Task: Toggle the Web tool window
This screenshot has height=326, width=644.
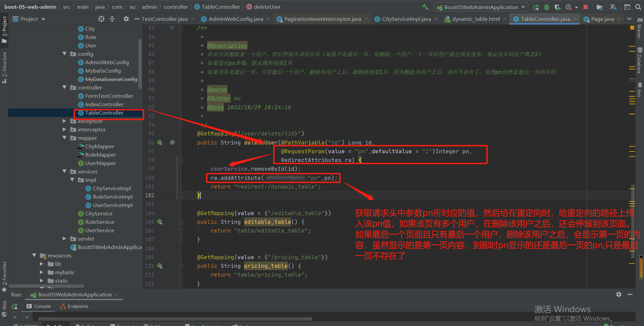Action: click(x=4, y=309)
